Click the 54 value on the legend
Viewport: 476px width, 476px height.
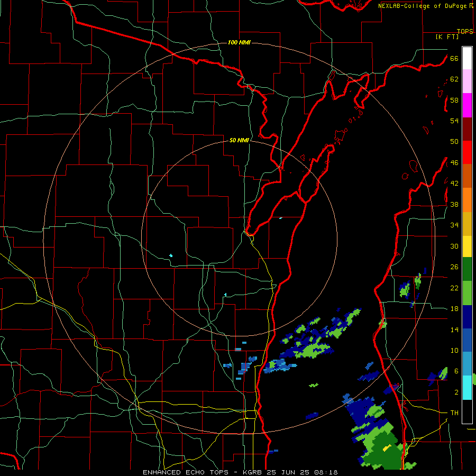point(454,121)
